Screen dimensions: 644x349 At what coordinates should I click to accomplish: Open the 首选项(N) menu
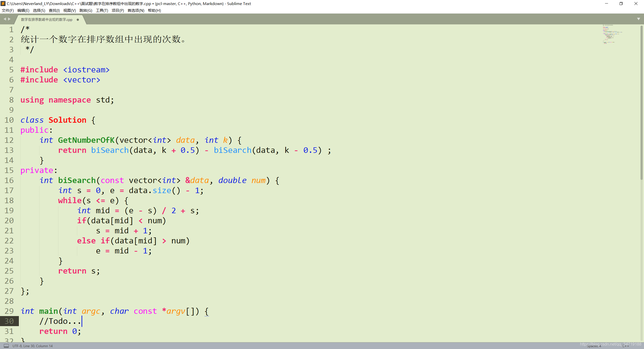136,11
